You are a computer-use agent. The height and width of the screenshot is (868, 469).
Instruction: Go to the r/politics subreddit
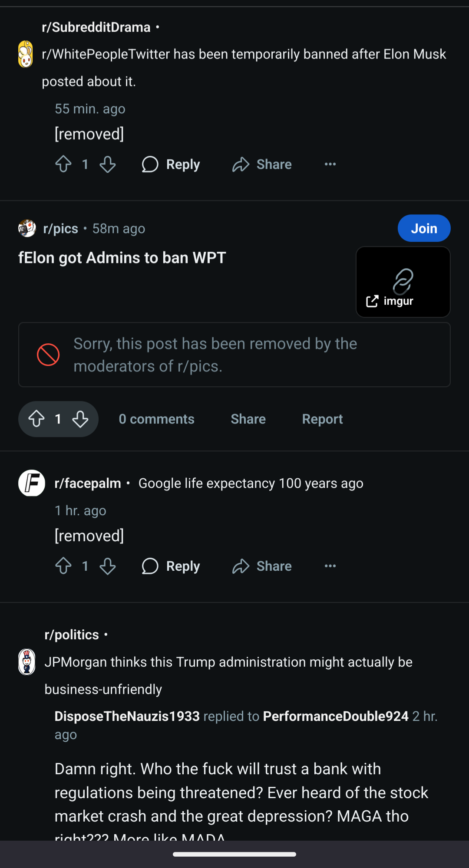tap(72, 635)
